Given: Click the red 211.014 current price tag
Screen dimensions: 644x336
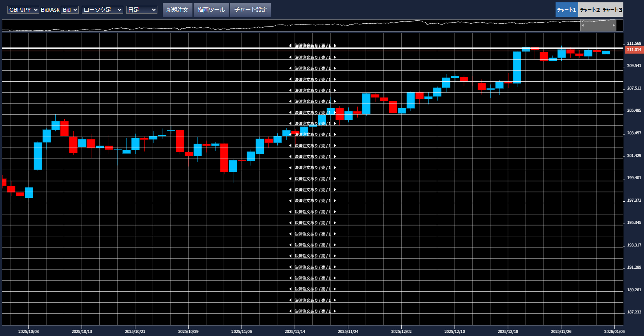Looking at the screenshot, I should point(634,50).
